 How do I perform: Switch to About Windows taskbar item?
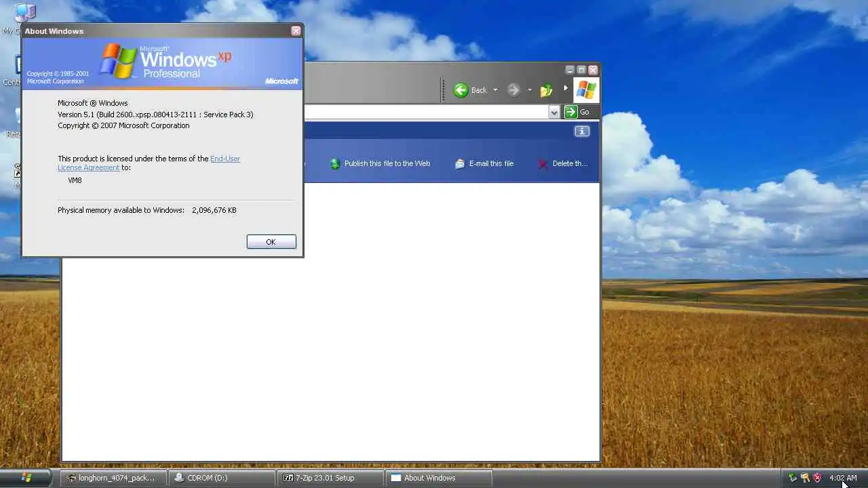click(439, 478)
